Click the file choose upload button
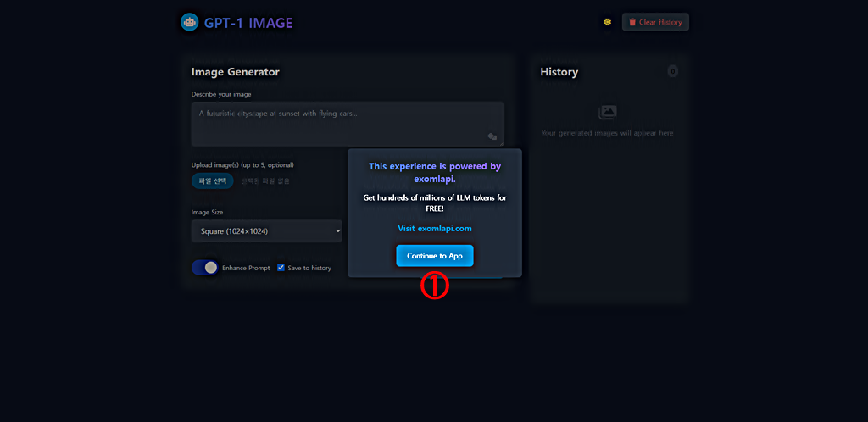Viewport: 868px width, 422px height. coord(213,180)
